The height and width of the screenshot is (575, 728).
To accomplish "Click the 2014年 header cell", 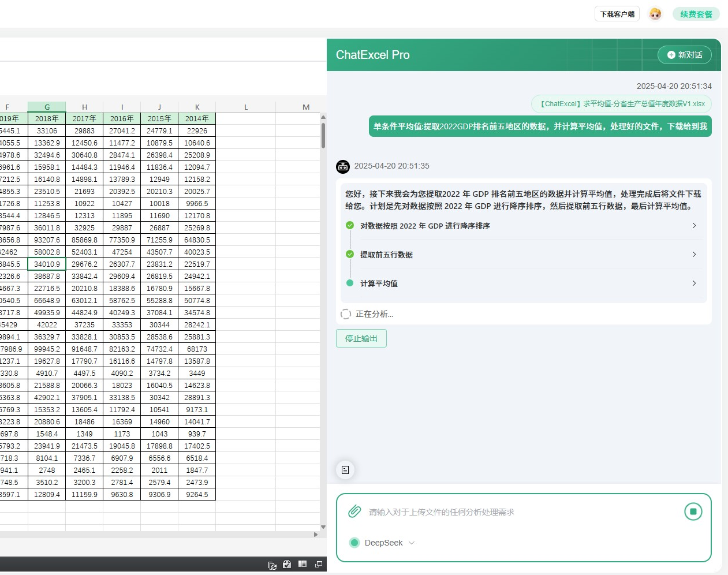I will coord(197,118).
